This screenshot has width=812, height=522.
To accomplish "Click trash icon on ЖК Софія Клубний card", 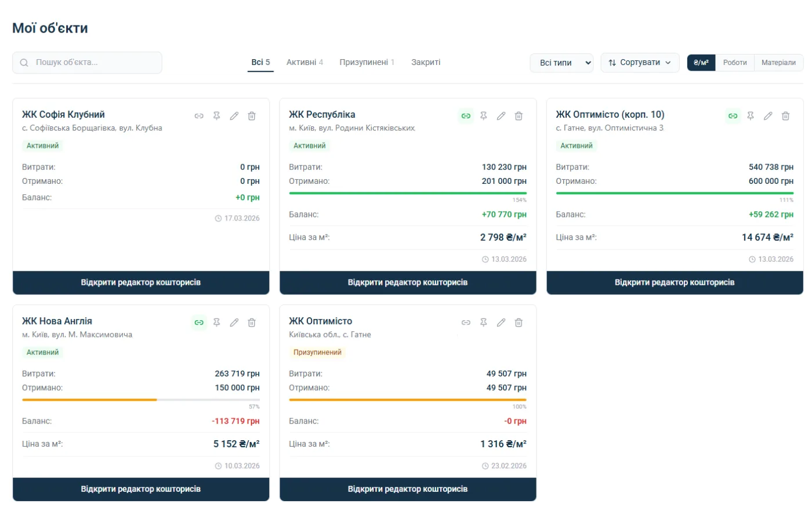I will (x=252, y=116).
